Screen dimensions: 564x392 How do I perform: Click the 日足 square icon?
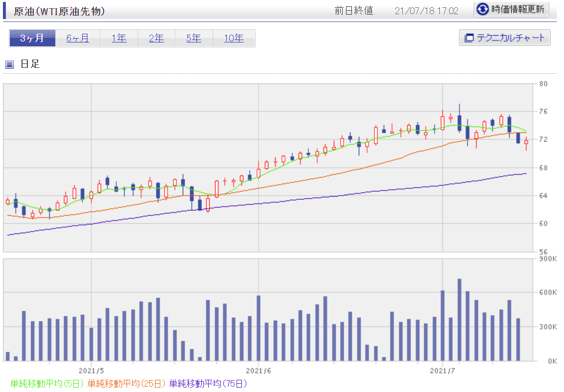(10, 64)
